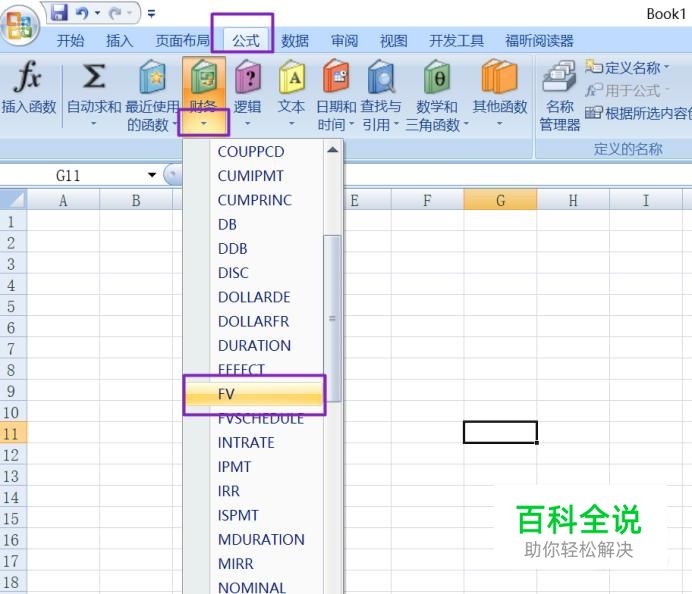Click the 财务 functions book icon
This screenshot has width=692, height=594.
[203, 76]
